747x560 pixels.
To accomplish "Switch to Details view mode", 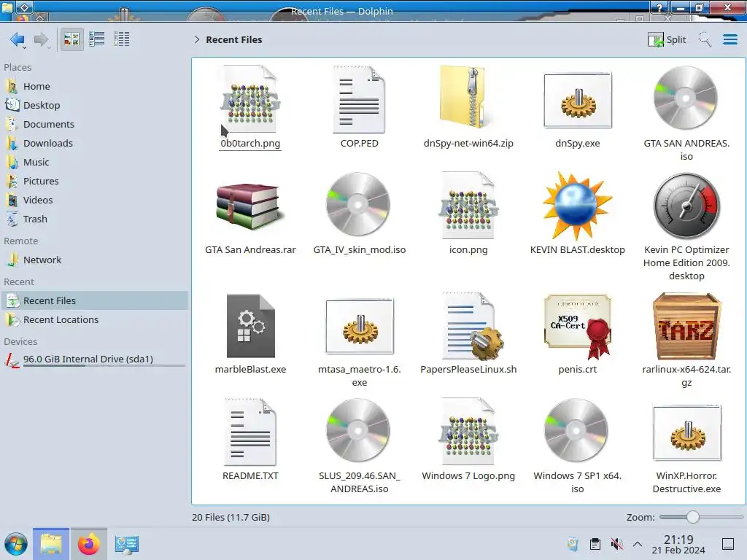I will [x=122, y=39].
